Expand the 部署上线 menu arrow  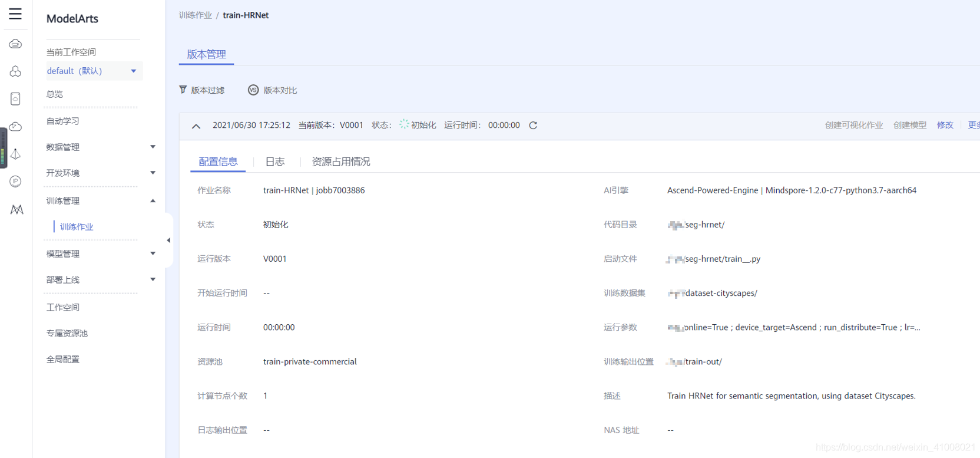click(153, 279)
